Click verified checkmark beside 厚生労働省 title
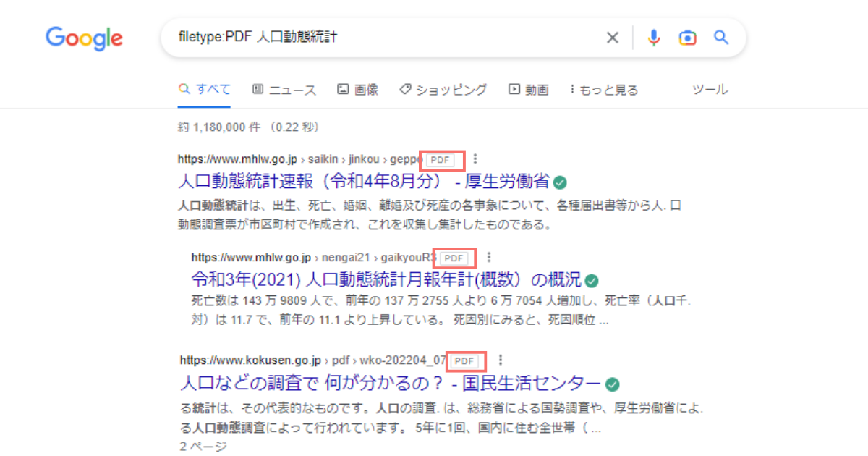 pos(560,182)
